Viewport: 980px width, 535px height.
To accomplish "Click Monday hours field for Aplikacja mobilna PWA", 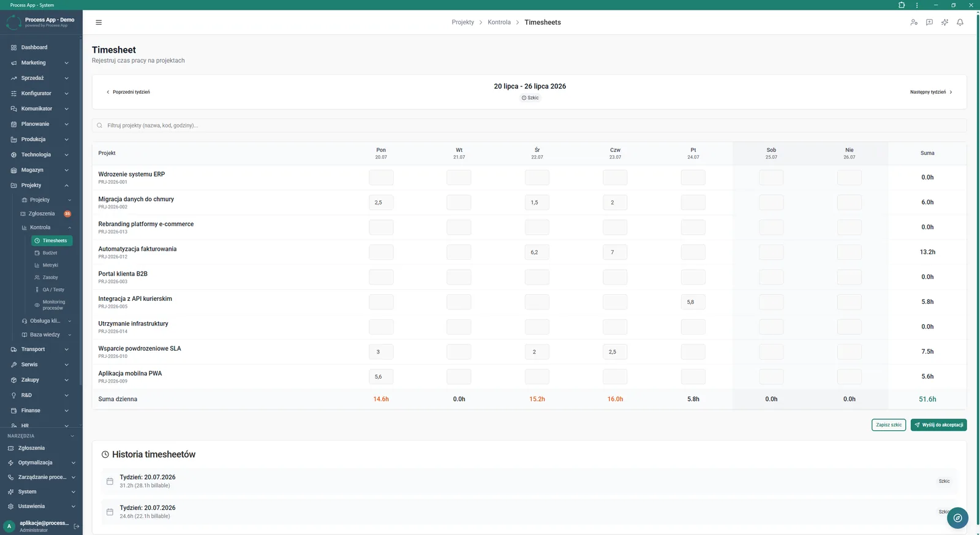I will (x=381, y=377).
